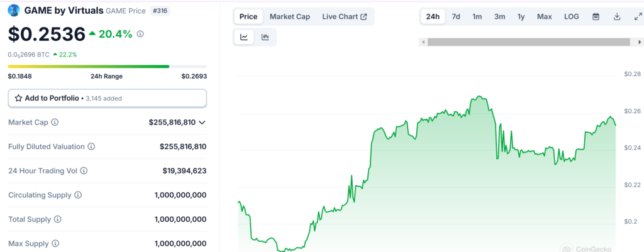Select the 7d time range

tap(456, 16)
